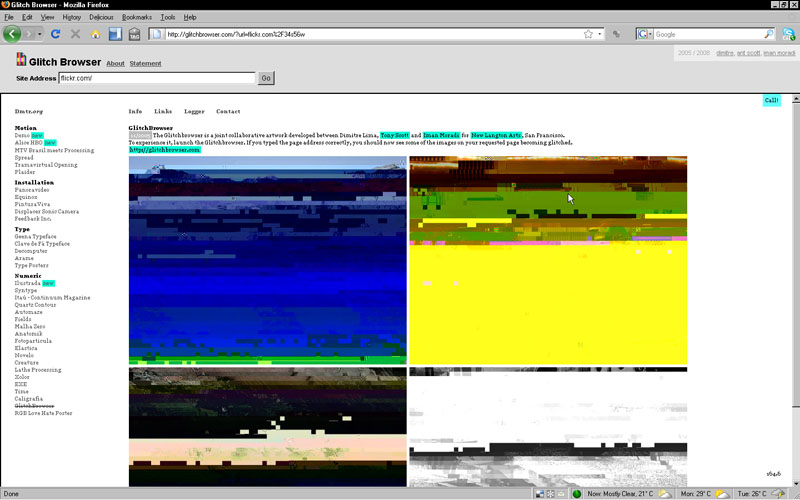The image size is (800, 500).
Task: Open the Links navigation link
Action: [163, 111]
